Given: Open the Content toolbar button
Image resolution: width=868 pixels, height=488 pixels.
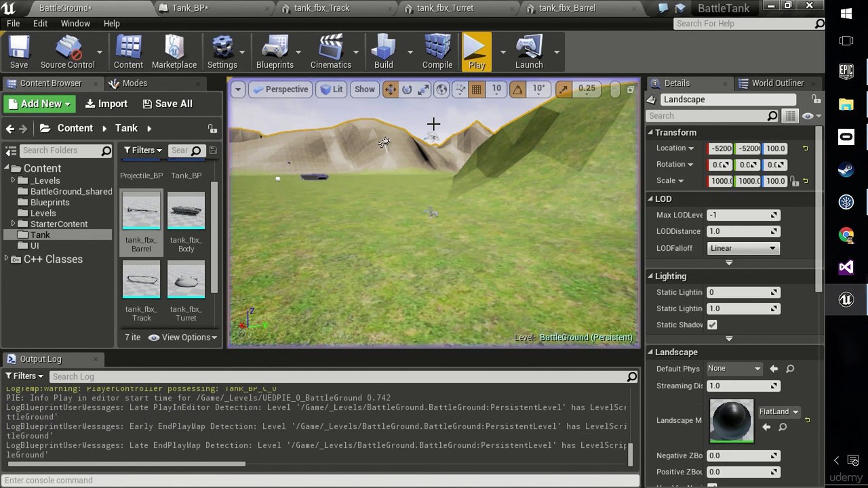Looking at the screenshot, I should pyautogui.click(x=128, y=52).
